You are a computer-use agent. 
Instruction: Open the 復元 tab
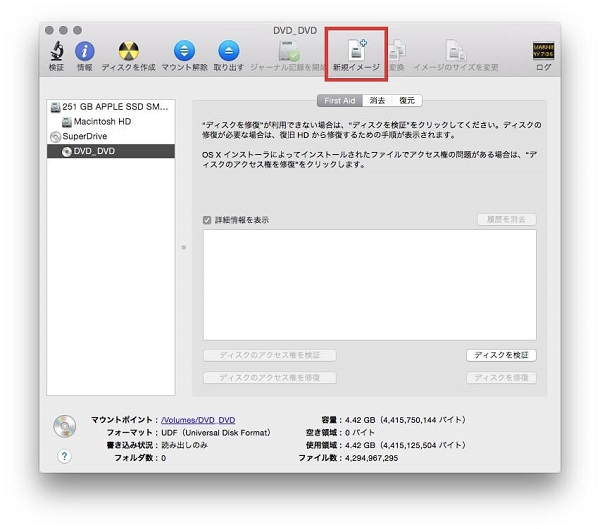coord(405,100)
